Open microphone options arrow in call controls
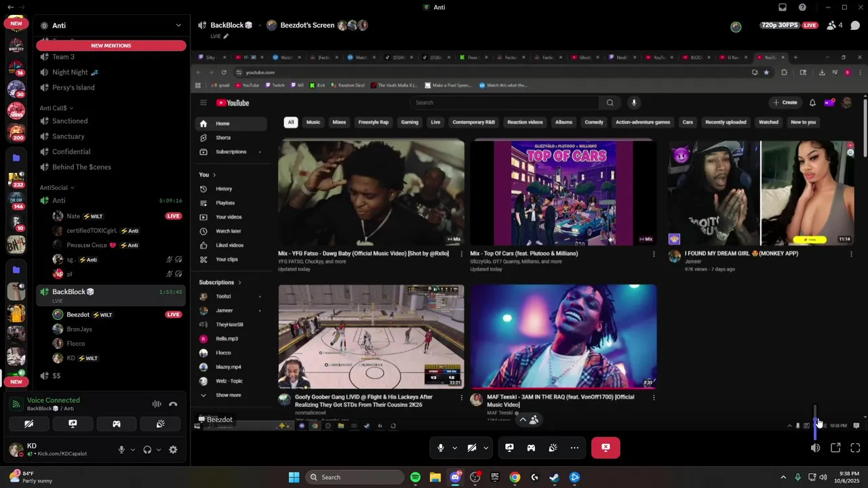 pos(454,448)
